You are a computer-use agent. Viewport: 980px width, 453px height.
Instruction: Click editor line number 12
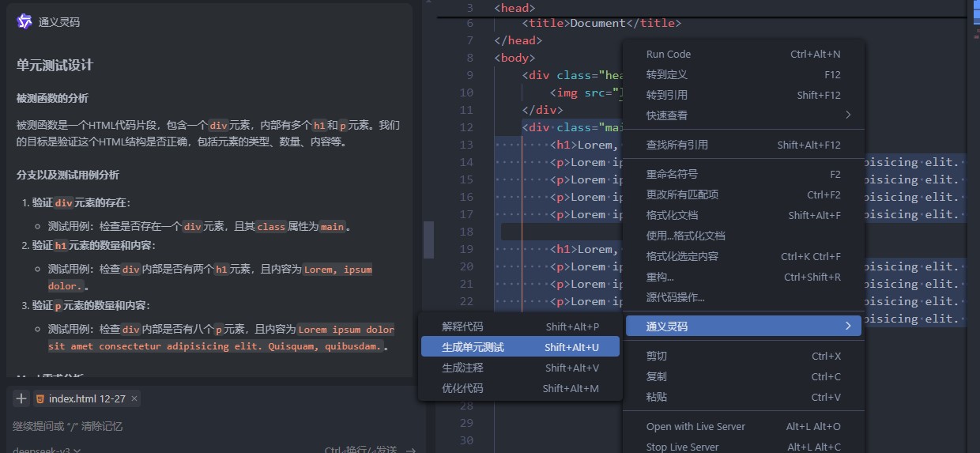pyautogui.click(x=465, y=127)
